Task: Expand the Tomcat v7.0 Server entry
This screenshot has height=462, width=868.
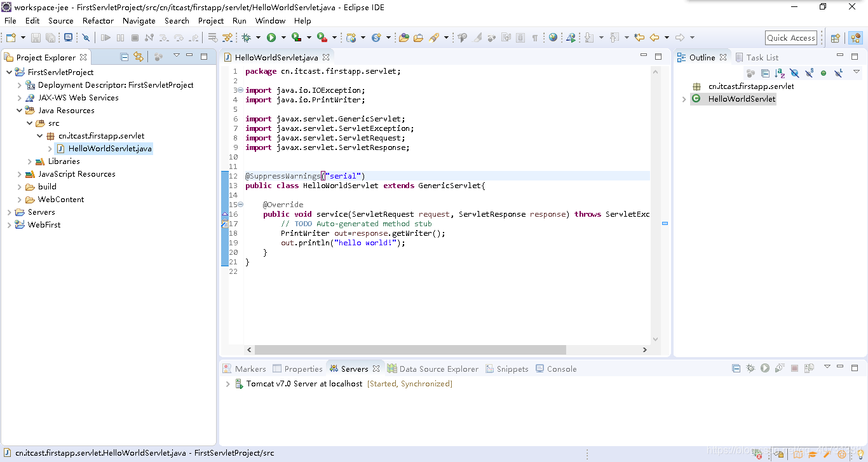Action: click(x=227, y=384)
